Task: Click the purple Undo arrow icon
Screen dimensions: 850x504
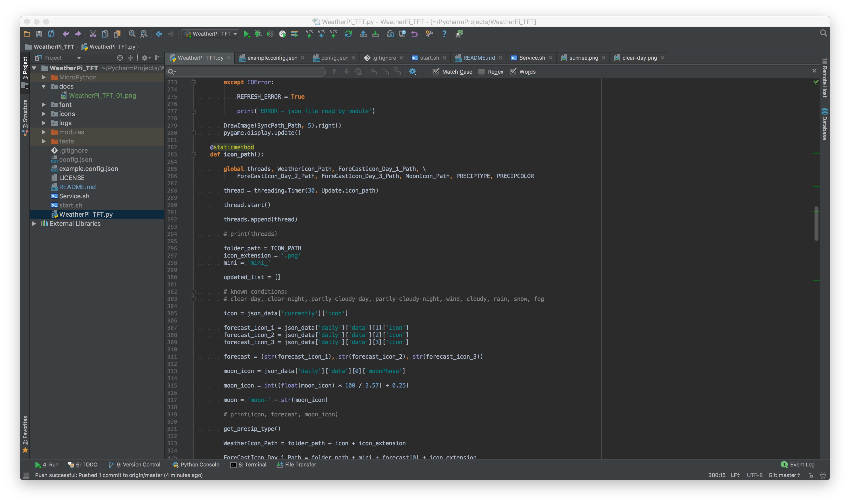Action: (66, 34)
